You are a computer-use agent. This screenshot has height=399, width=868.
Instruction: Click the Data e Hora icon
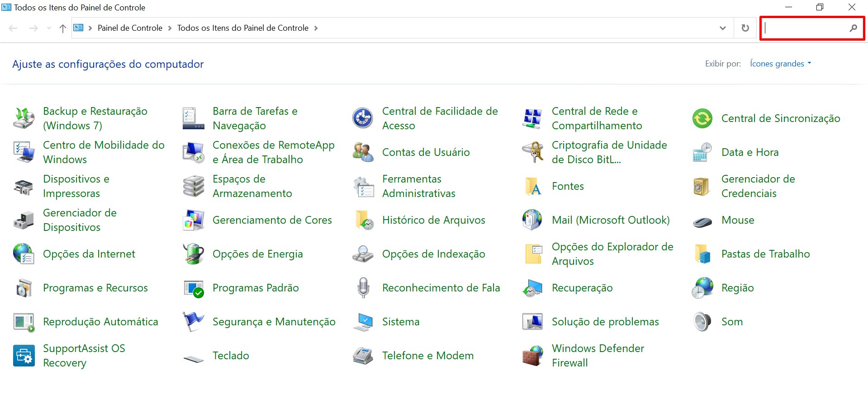click(702, 152)
